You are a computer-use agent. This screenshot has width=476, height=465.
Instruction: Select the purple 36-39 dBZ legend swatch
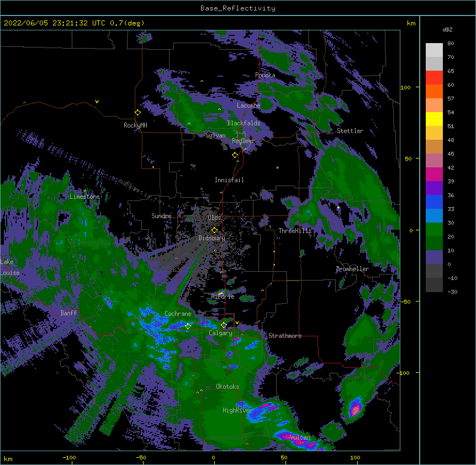pos(434,188)
